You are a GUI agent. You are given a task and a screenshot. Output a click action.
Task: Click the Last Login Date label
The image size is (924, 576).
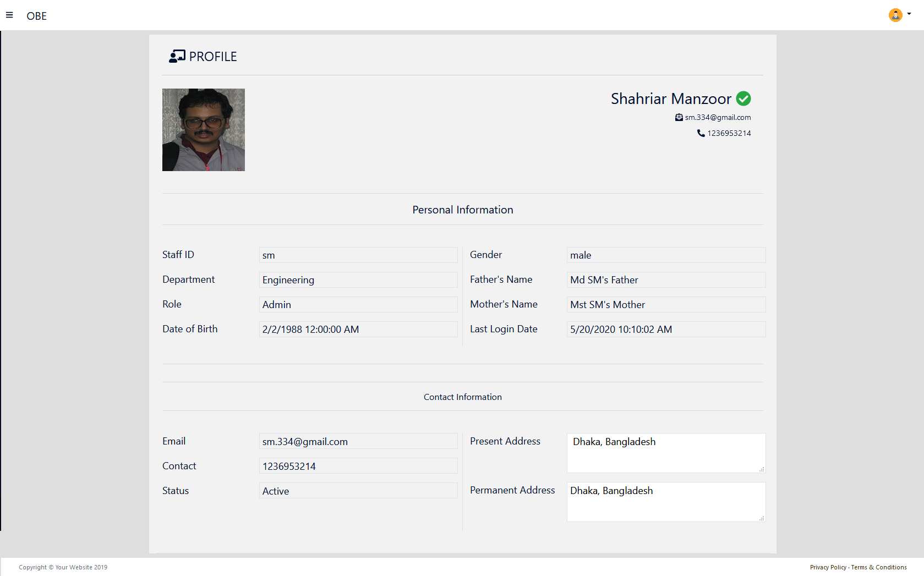click(x=504, y=329)
